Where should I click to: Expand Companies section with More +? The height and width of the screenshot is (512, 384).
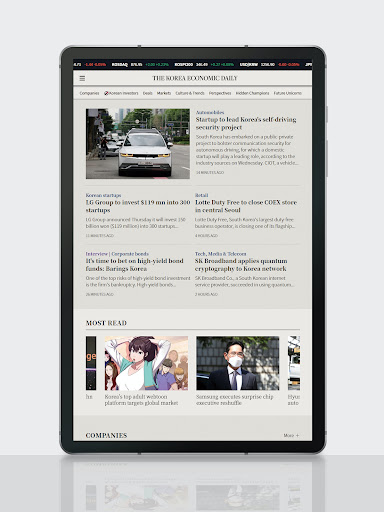[291, 435]
